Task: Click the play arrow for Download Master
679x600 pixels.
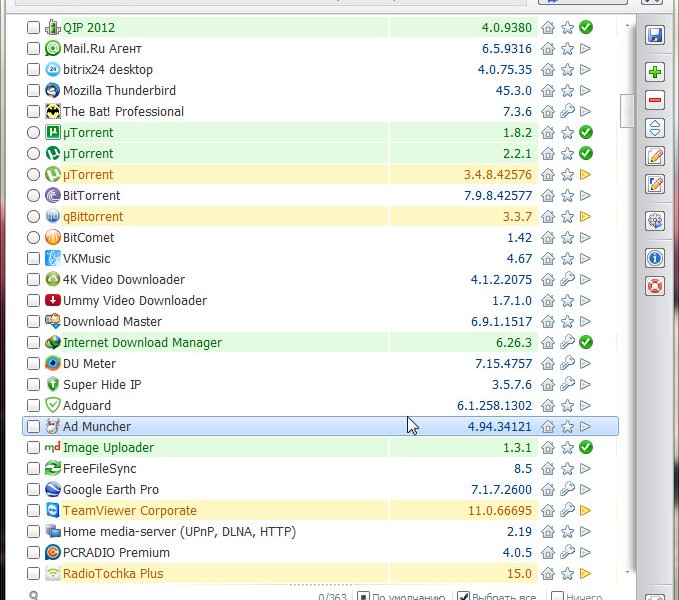Action: [585, 321]
